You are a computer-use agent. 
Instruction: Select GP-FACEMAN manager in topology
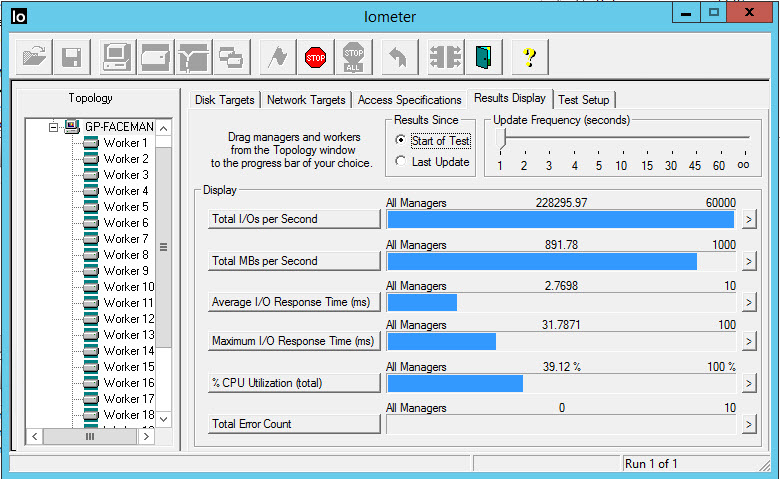pos(119,127)
